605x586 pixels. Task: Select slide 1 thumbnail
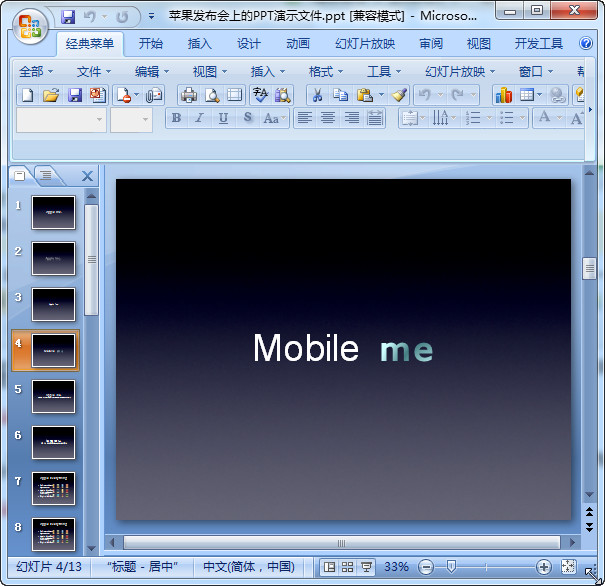[53, 212]
